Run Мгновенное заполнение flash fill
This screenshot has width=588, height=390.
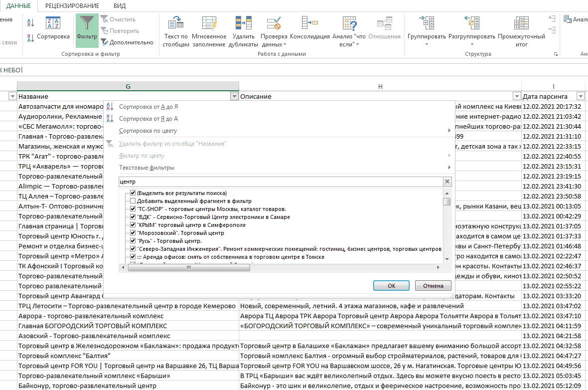[209, 31]
